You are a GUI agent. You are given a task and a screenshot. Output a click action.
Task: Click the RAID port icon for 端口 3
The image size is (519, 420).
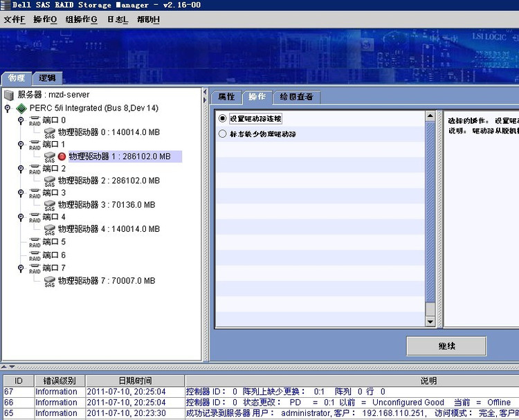pyautogui.click(x=35, y=193)
